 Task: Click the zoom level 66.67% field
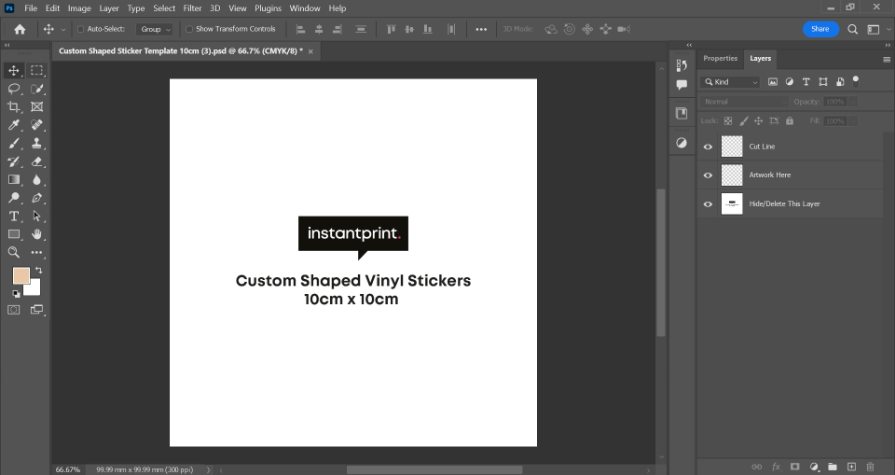pos(67,470)
